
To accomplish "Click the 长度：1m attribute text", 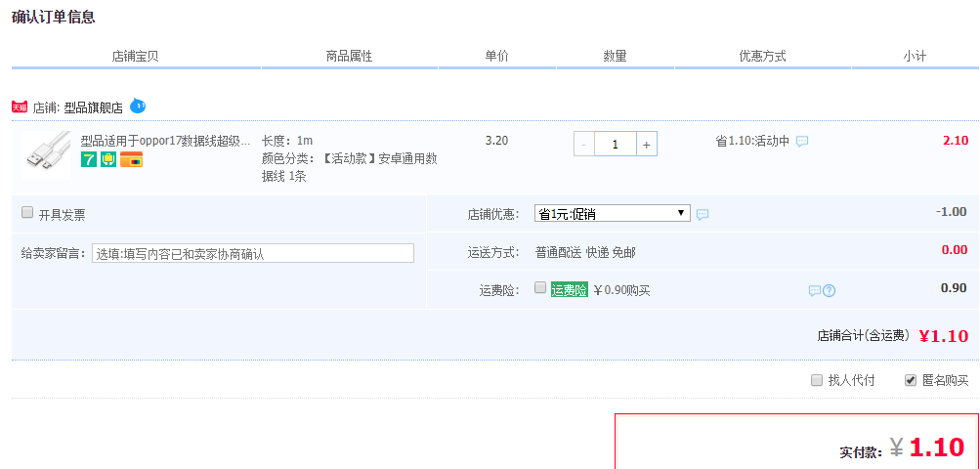I will tap(287, 141).
